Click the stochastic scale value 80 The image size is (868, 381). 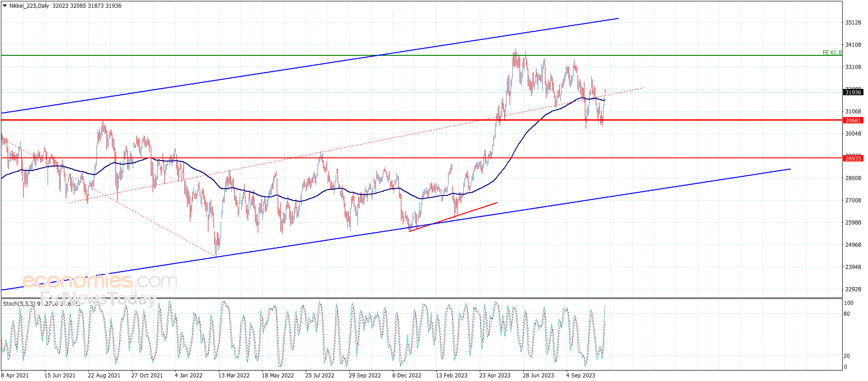847,314
